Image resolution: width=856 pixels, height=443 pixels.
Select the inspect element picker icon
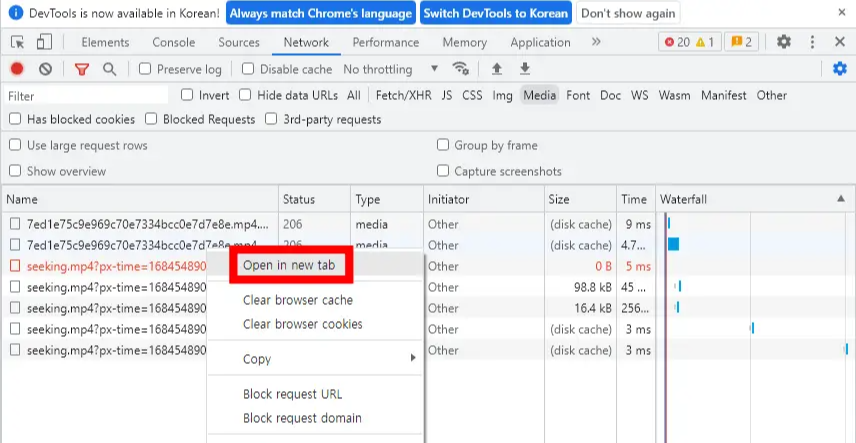click(x=17, y=42)
